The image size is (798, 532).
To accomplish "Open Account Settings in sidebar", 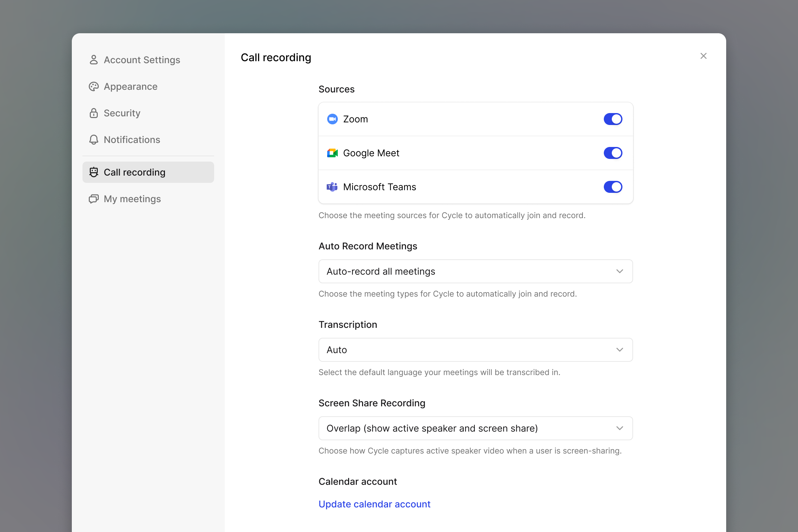I will (x=148, y=60).
